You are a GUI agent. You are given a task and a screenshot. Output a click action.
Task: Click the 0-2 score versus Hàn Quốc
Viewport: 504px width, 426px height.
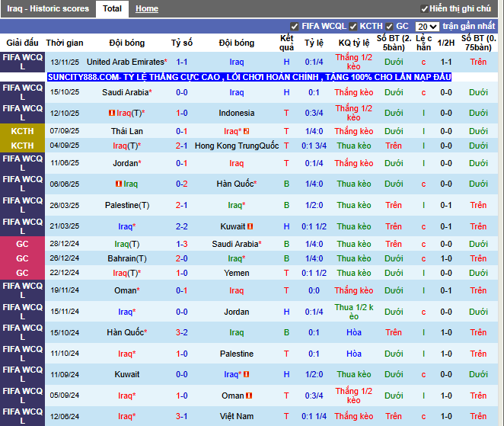point(182,184)
